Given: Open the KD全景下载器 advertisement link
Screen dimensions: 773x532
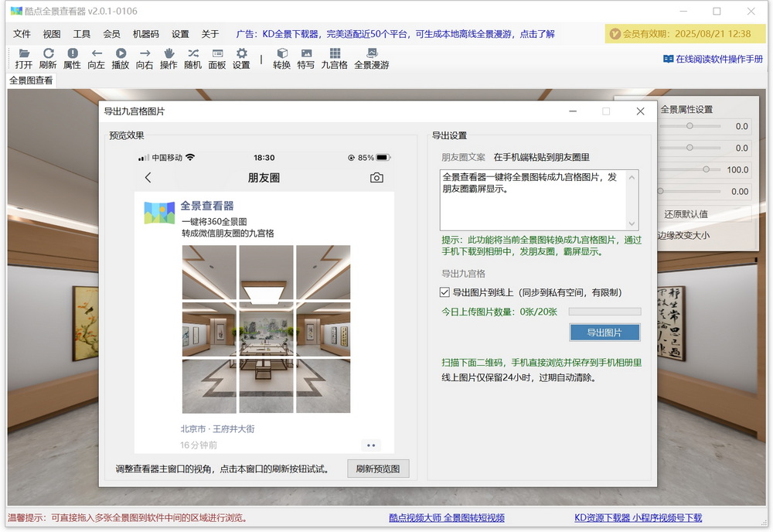Looking at the screenshot, I should coord(395,34).
